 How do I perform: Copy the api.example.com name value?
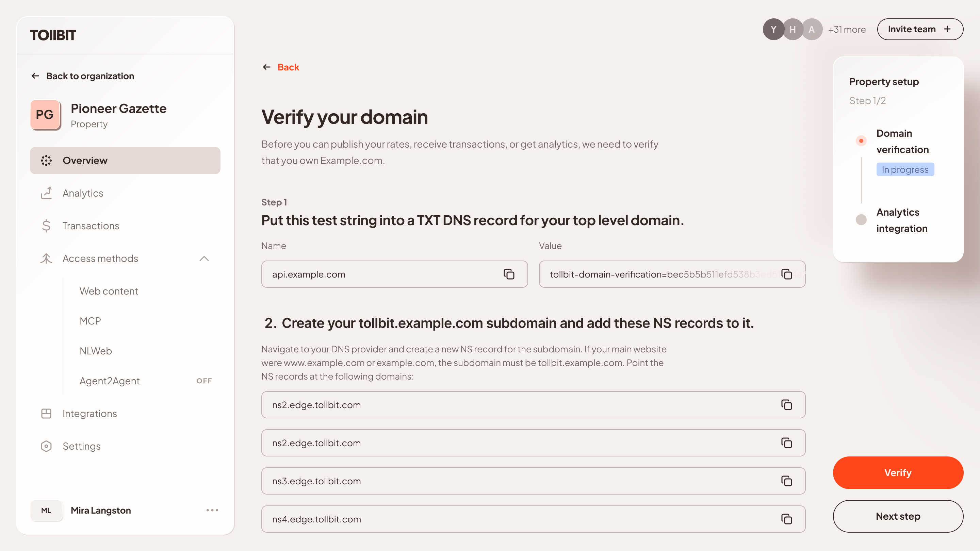[x=509, y=274]
